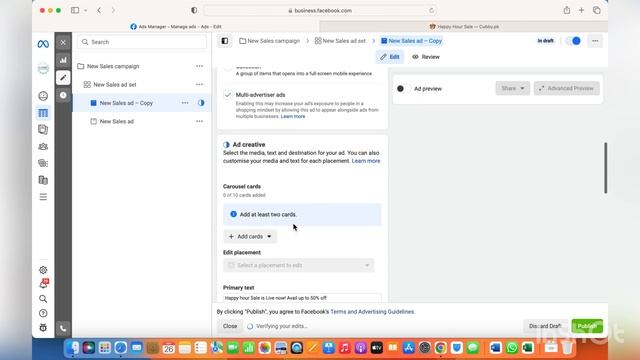Open a new Safari tab with the plus icon

tap(581, 10)
